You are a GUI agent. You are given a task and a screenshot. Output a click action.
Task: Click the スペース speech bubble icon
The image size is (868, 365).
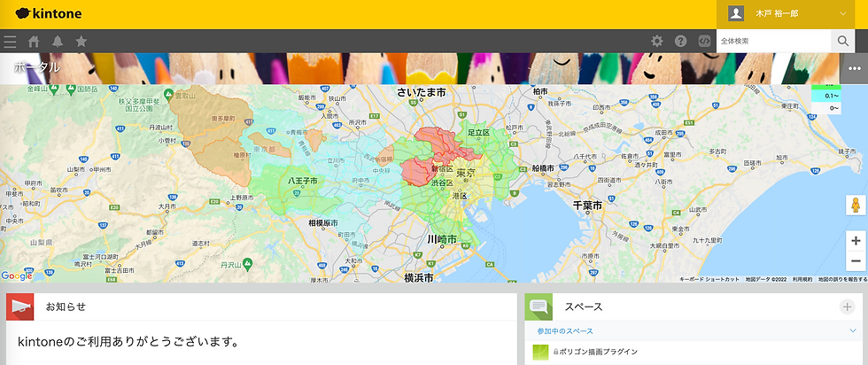[539, 307]
